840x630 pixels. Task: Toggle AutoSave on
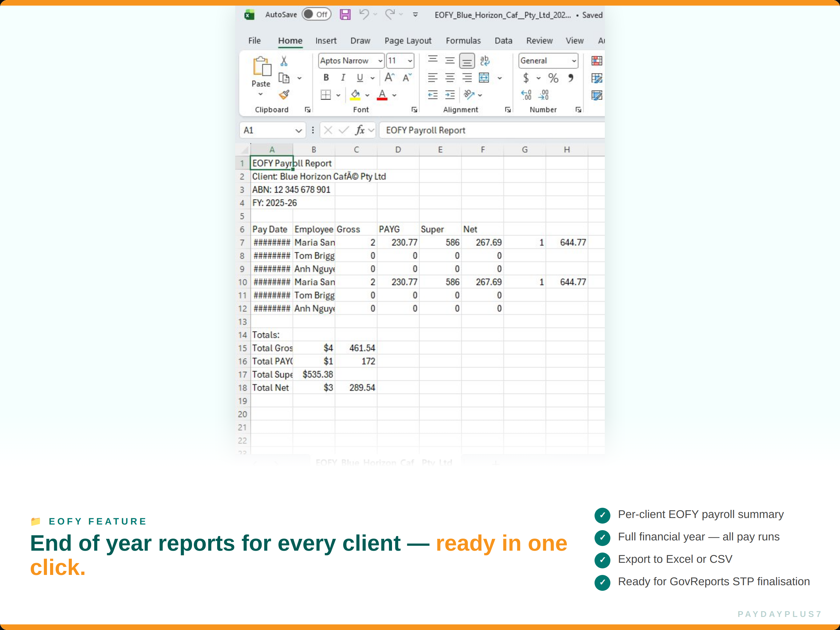click(316, 14)
